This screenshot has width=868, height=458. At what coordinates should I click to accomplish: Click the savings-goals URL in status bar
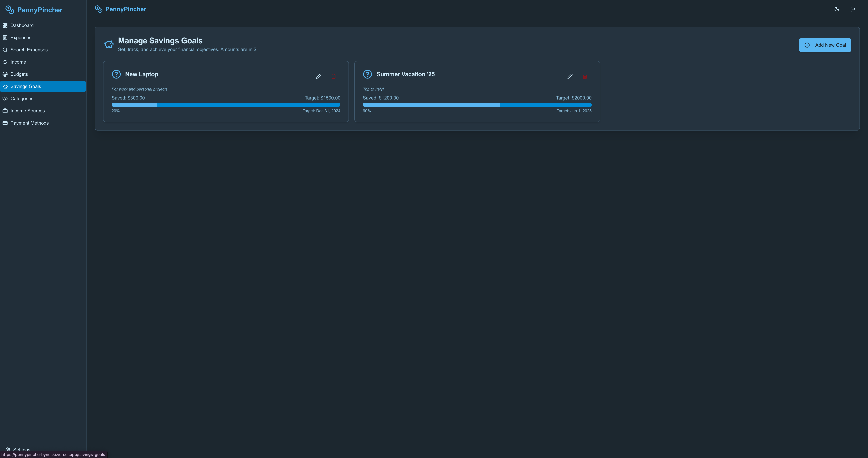[53, 455]
